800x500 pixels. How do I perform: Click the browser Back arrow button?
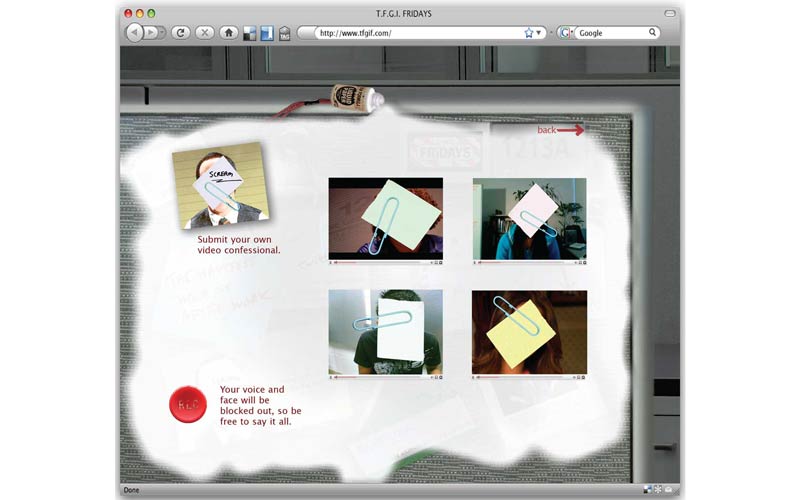tap(134, 33)
